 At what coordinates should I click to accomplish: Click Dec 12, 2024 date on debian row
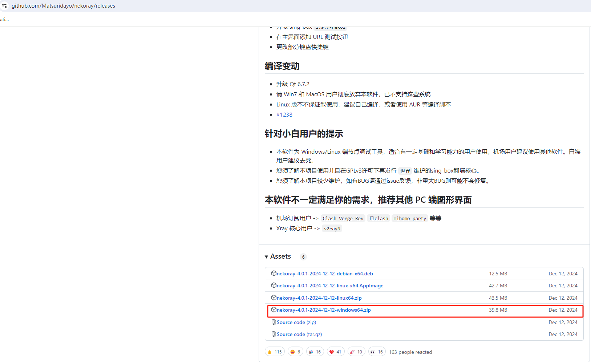point(563,274)
